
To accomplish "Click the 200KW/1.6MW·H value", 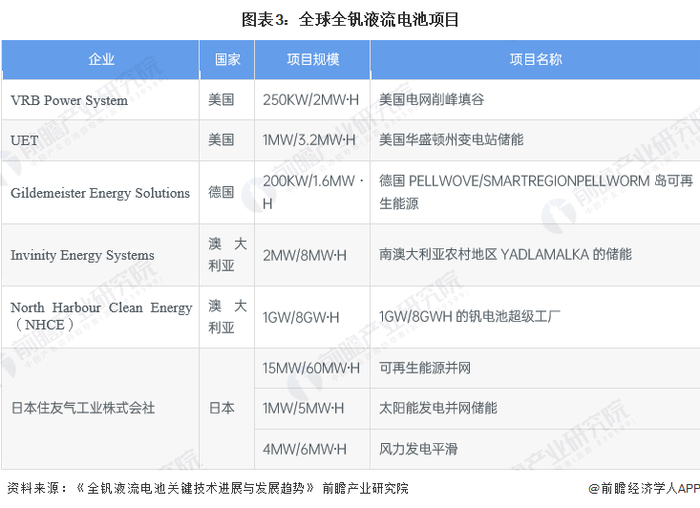I will tap(313, 192).
